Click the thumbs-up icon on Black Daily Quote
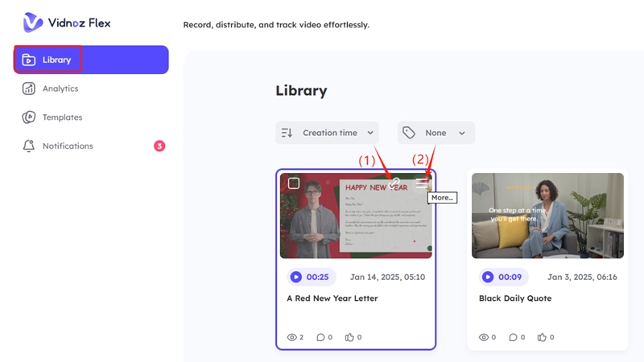Viewport: 644px width, 362px height. pyautogui.click(x=542, y=337)
